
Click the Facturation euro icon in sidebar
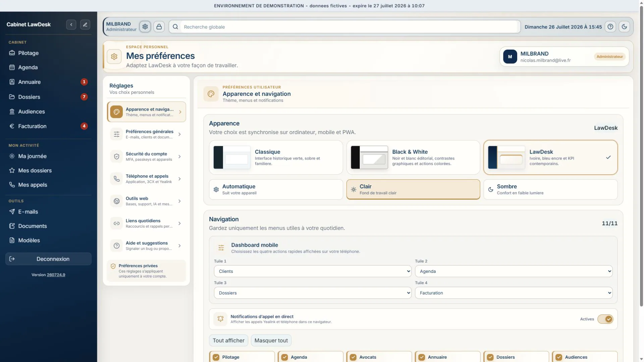click(12, 126)
